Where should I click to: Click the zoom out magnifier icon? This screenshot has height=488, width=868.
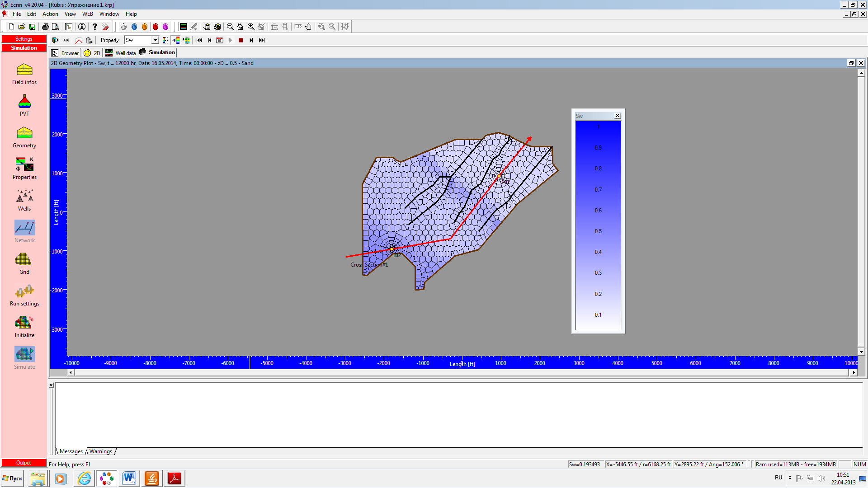(230, 27)
